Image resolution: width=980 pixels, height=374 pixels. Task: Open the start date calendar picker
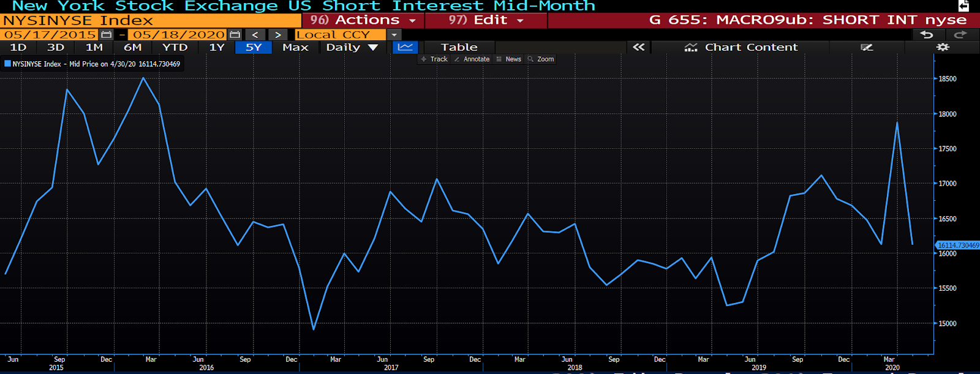coord(107,35)
